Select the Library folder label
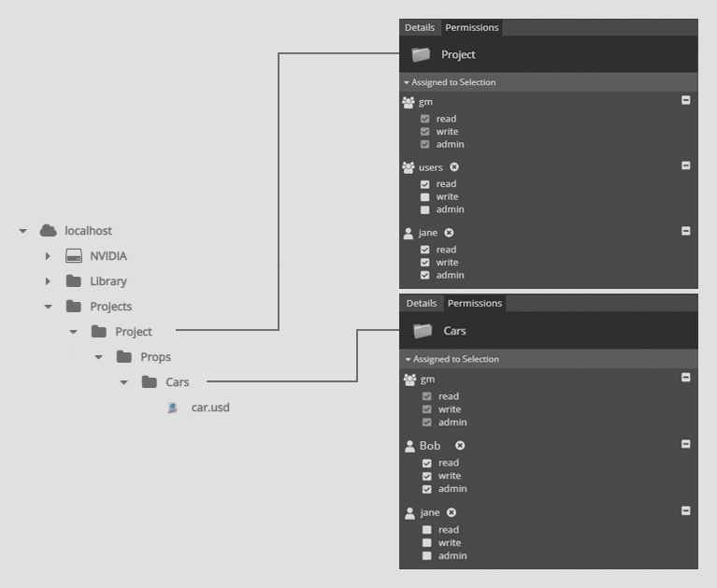Image resolution: width=717 pixels, height=588 pixels. (108, 281)
